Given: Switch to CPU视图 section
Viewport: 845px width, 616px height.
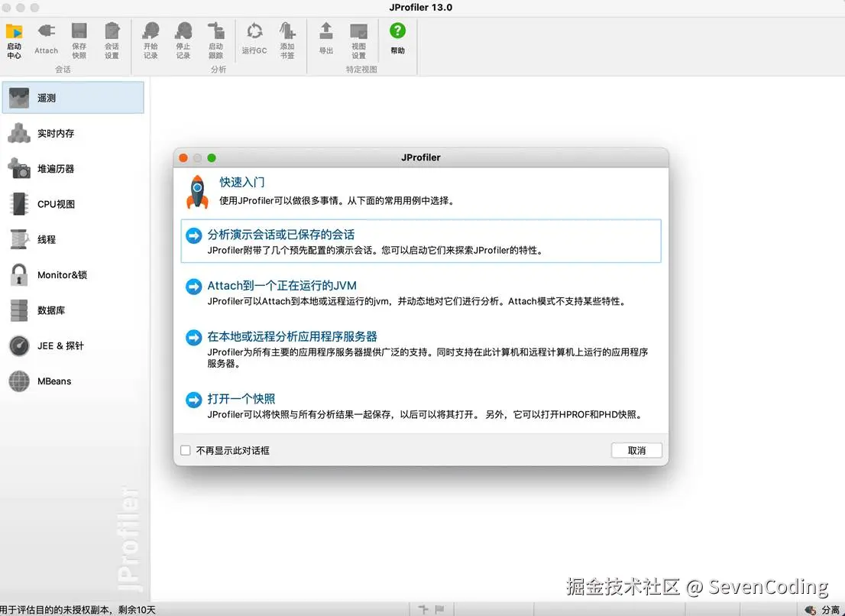Looking at the screenshot, I should (73, 204).
